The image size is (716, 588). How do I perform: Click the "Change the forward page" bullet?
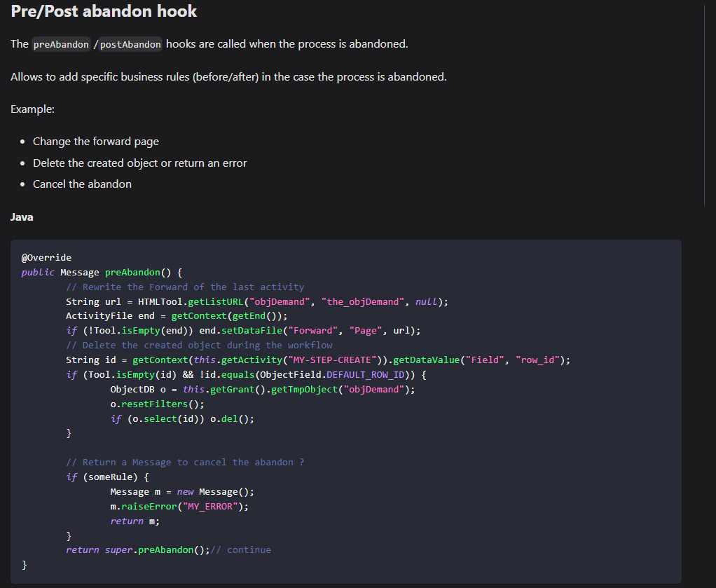pyautogui.click(x=96, y=142)
